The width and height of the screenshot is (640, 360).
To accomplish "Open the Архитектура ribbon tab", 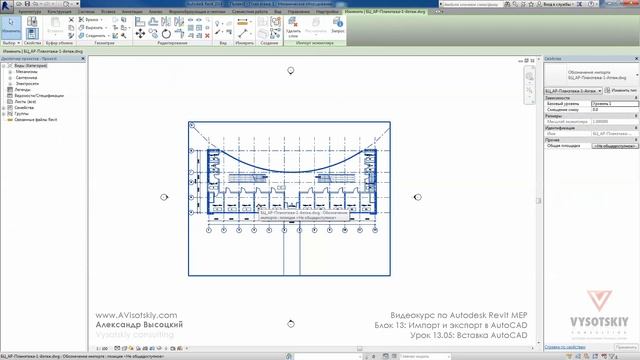I will tap(30, 12).
